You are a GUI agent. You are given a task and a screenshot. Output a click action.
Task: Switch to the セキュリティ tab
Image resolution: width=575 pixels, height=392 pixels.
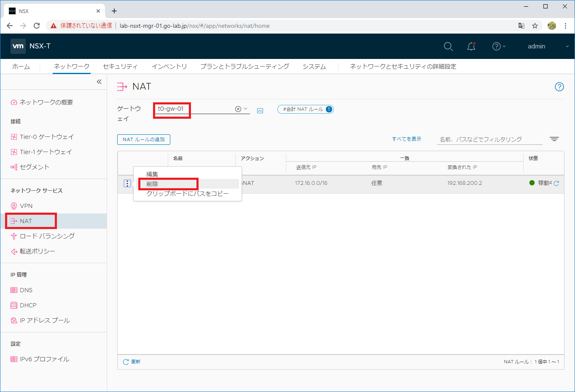tap(120, 67)
